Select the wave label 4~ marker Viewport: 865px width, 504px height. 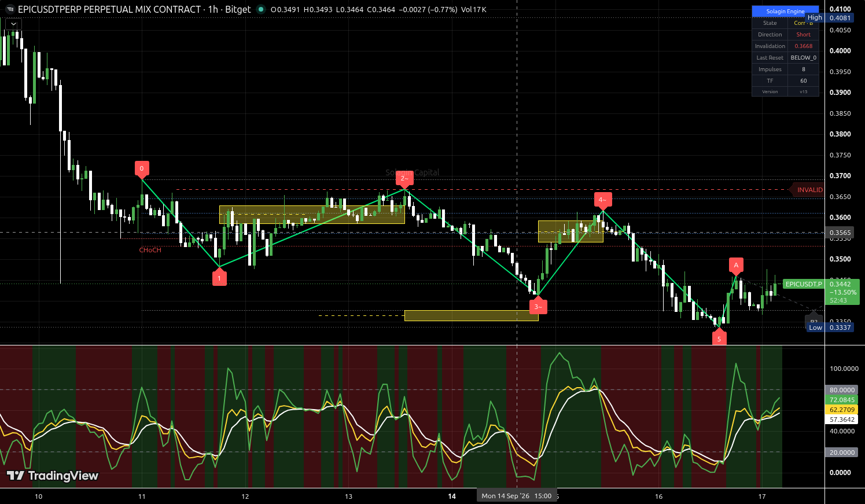(602, 200)
